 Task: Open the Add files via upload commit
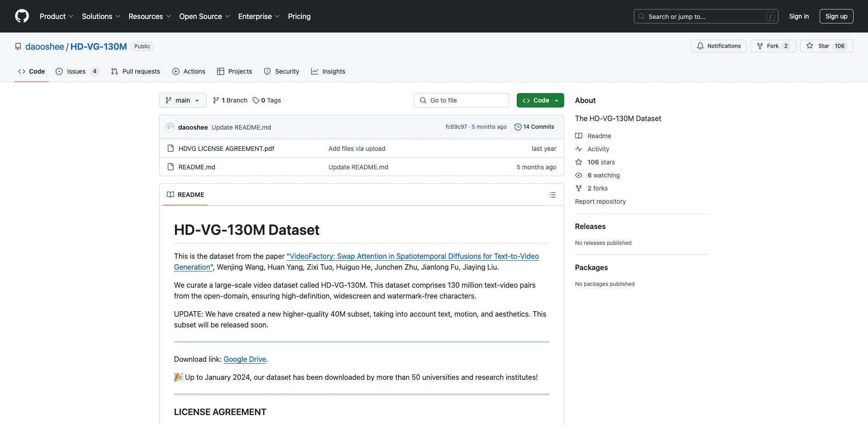(357, 149)
